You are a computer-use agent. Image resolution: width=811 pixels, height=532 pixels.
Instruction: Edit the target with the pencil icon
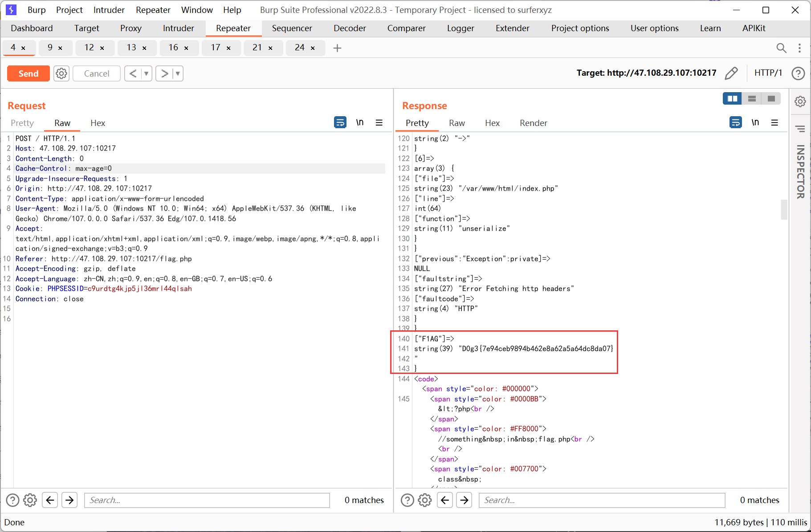point(731,73)
